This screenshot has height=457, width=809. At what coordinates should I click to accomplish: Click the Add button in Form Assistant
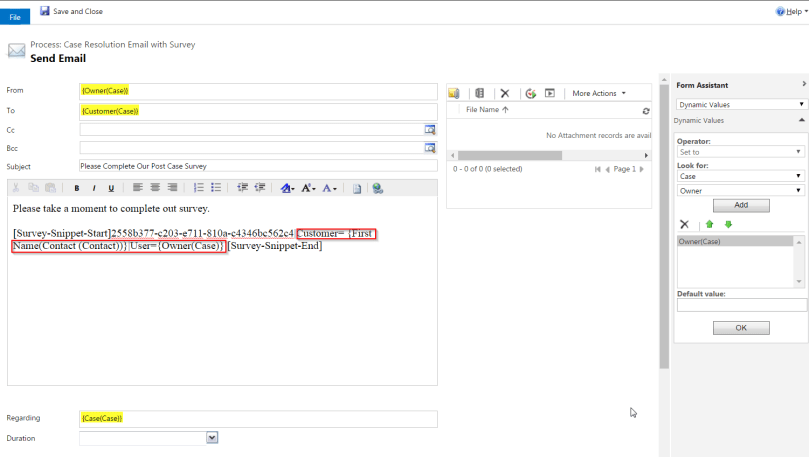741,205
